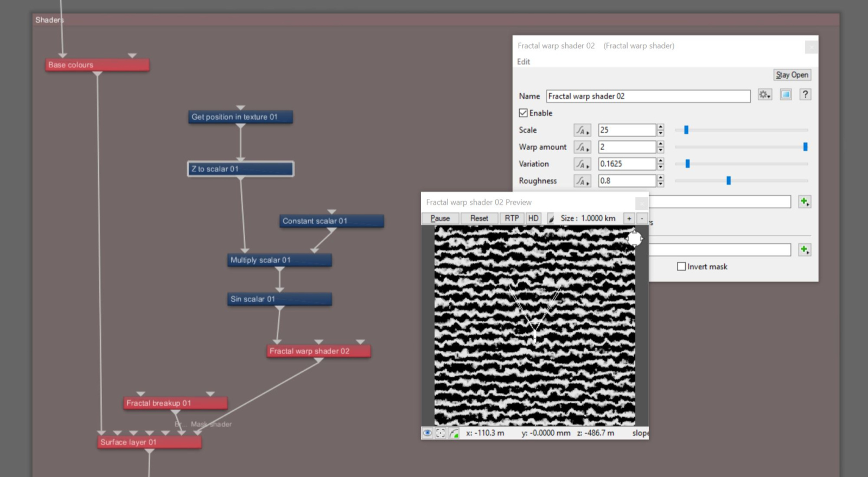
Task: Open the settings gear menu beside Name field
Action: tap(765, 95)
